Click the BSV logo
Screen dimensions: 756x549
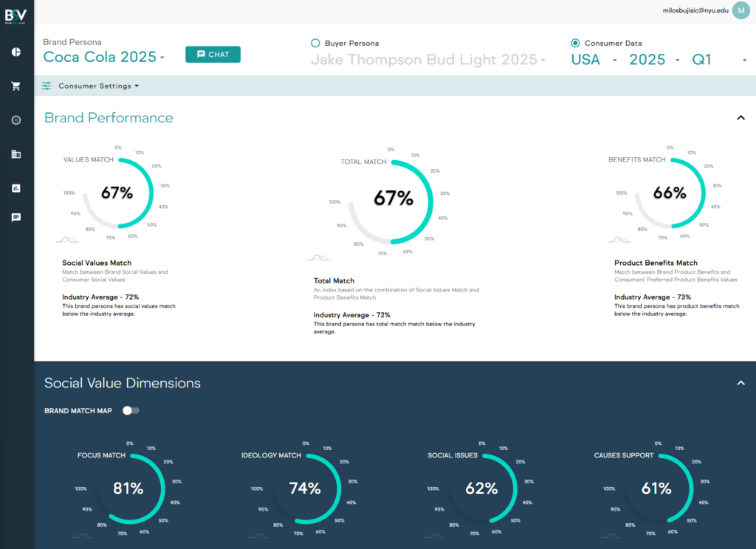click(x=16, y=16)
